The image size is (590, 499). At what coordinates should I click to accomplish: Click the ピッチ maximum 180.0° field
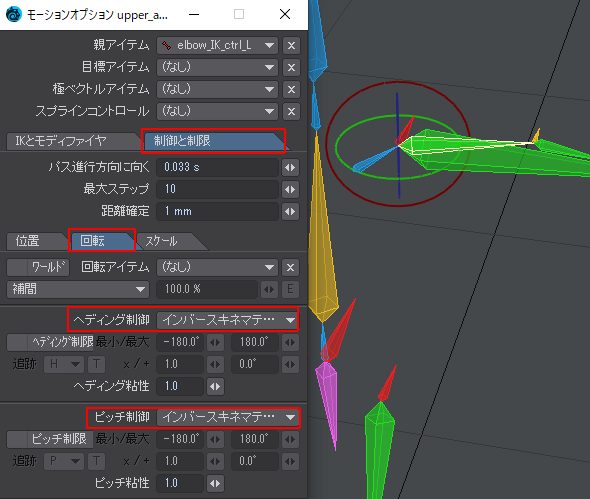255,439
